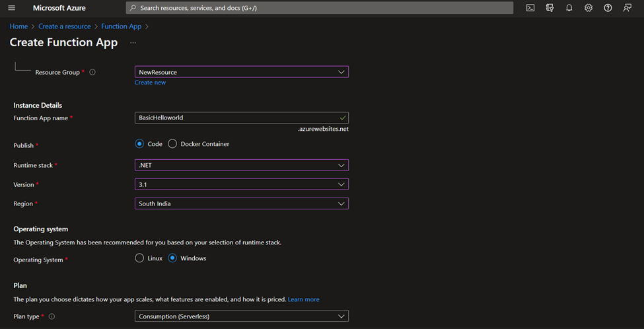Image resolution: width=644 pixels, height=329 pixels.
Task: Go to Home breadcrumb
Action: pyautogui.click(x=19, y=26)
